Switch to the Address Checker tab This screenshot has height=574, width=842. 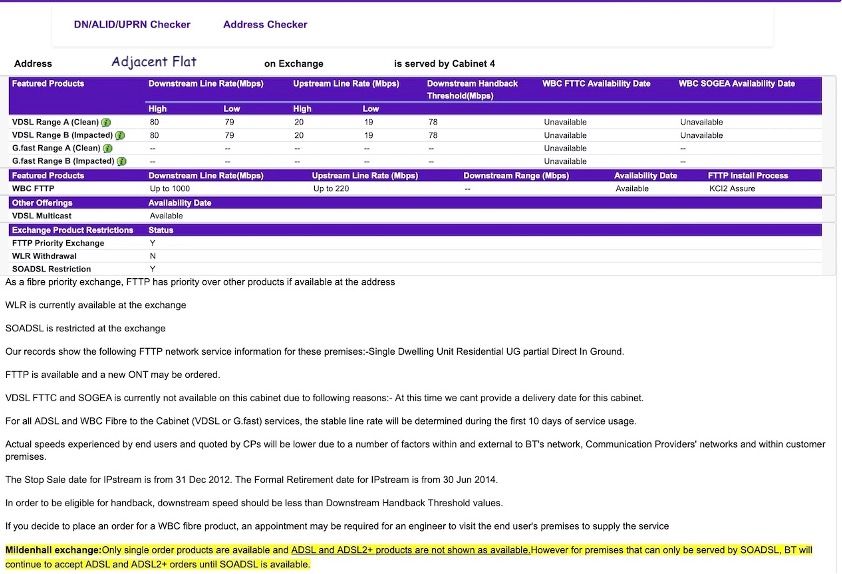click(265, 24)
